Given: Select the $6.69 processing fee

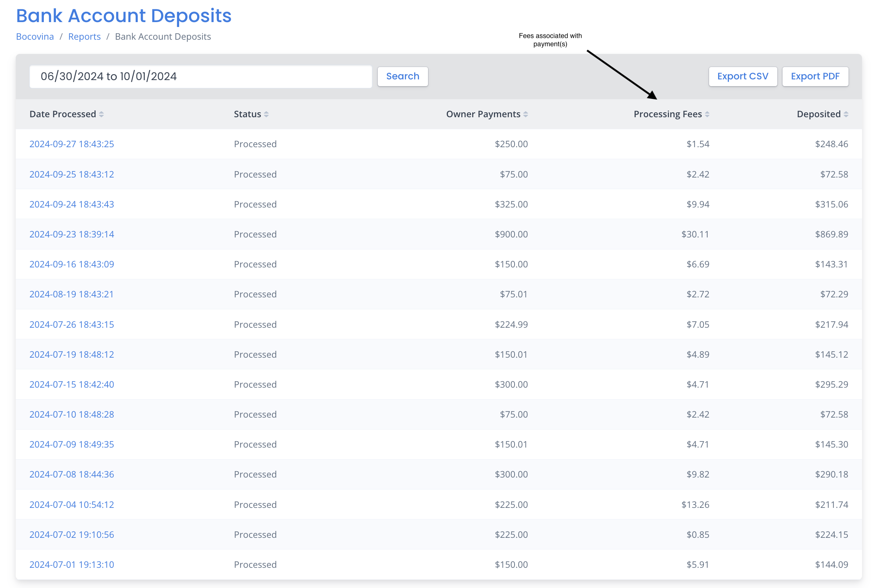Looking at the screenshot, I should click(698, 264).
